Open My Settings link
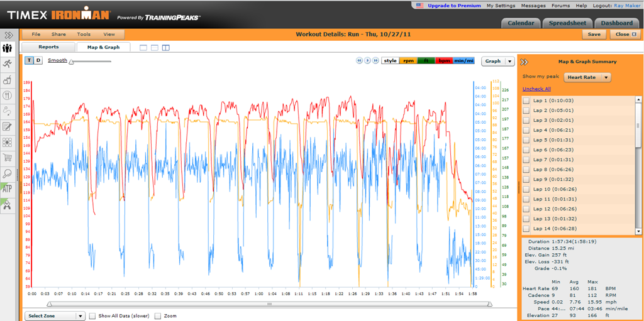The image size is (644, 321). pyautogui.click(x=501, y=6)
